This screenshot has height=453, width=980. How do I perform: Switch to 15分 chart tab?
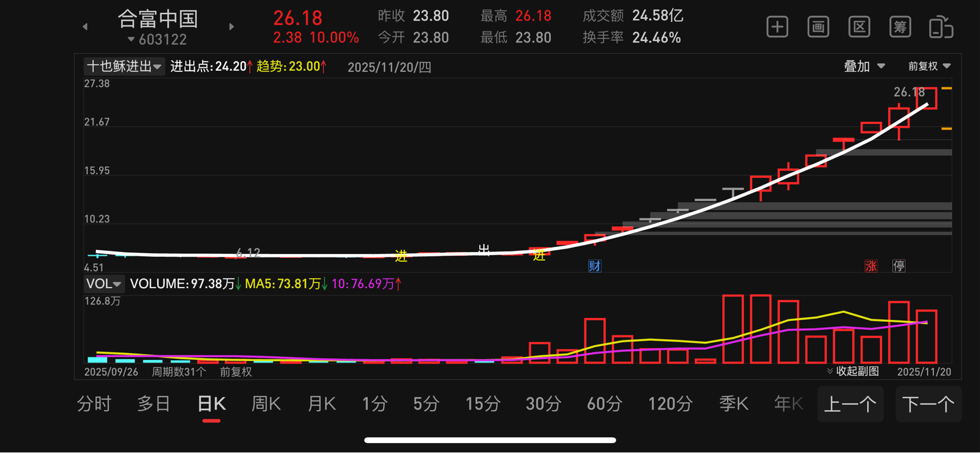(483, 404)
